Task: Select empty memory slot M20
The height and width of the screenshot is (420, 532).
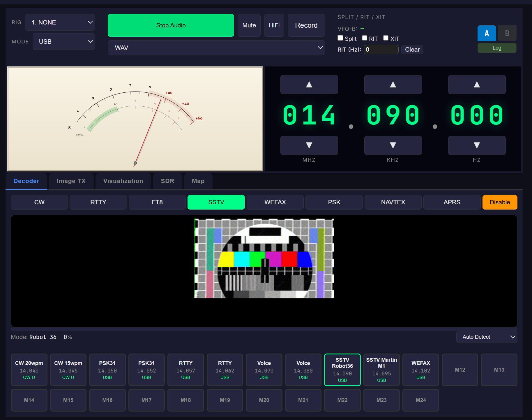Action: [264, 400]
